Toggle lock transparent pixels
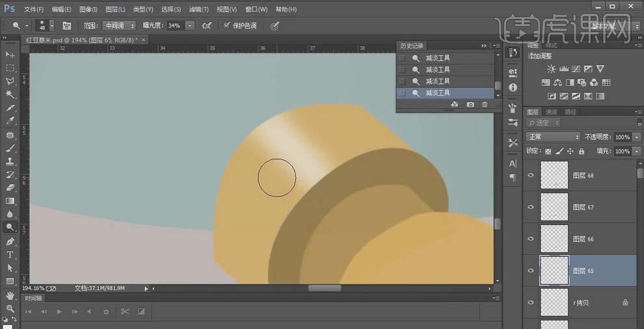 (548, 151)
